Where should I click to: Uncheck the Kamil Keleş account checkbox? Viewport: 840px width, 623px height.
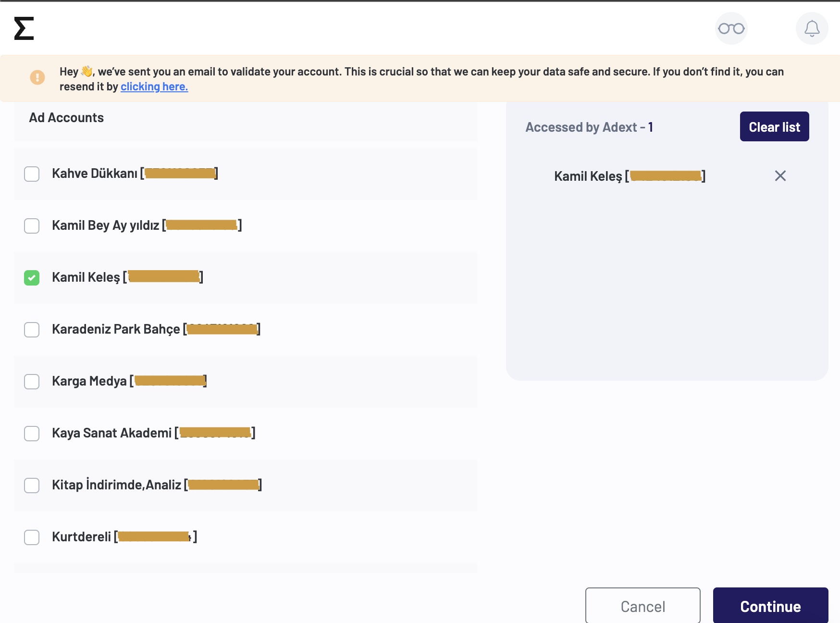point(32,277)
